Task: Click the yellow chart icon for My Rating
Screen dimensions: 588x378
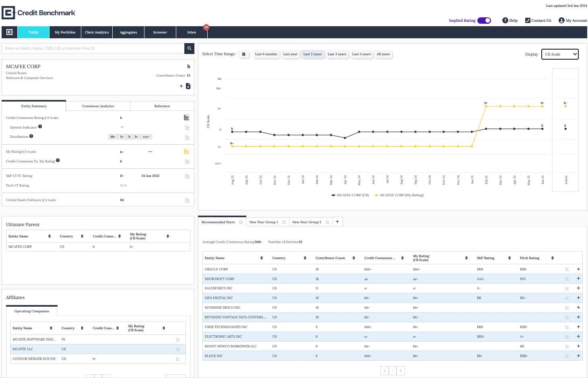Action: pyautogui.click(x=187, y=152)
